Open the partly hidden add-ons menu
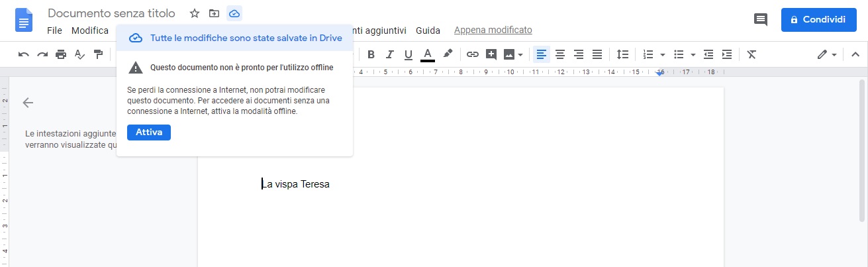Screen dimensions: 868x267 point(379,30)
